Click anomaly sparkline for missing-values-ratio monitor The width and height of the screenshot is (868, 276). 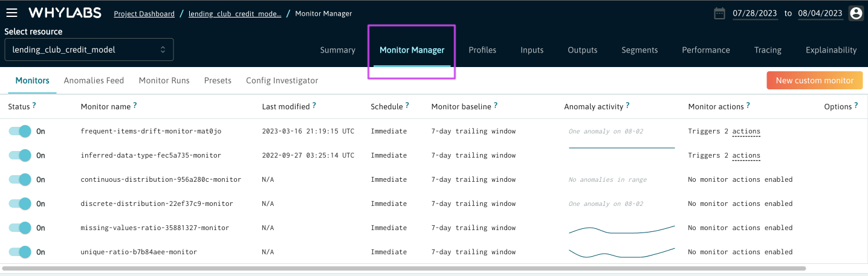click(621, 230)
